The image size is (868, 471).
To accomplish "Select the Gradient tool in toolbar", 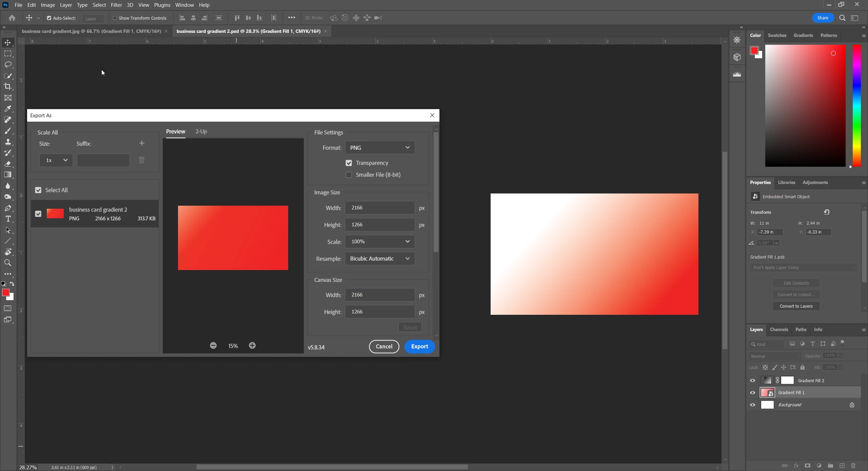I will pyautogui.click(x=8, y=175).
